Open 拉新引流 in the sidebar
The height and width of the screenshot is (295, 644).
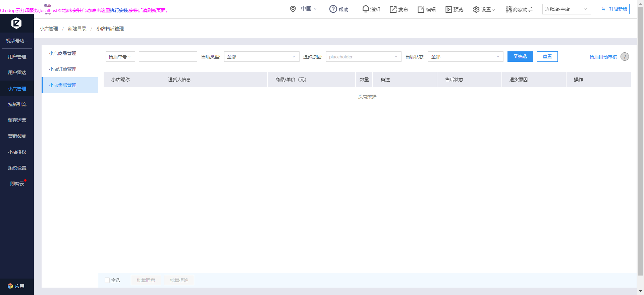coord(17,104)
